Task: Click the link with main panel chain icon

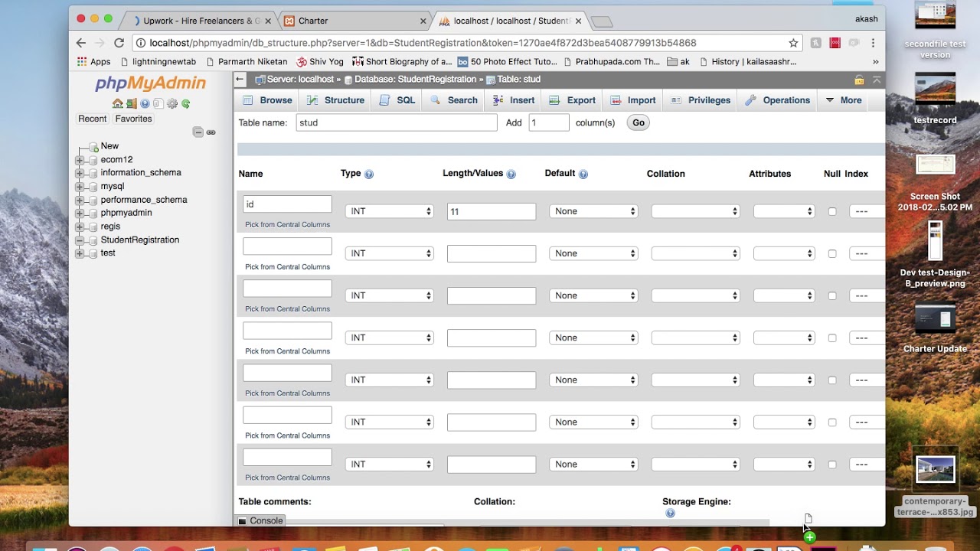Action: coord(211,132)
